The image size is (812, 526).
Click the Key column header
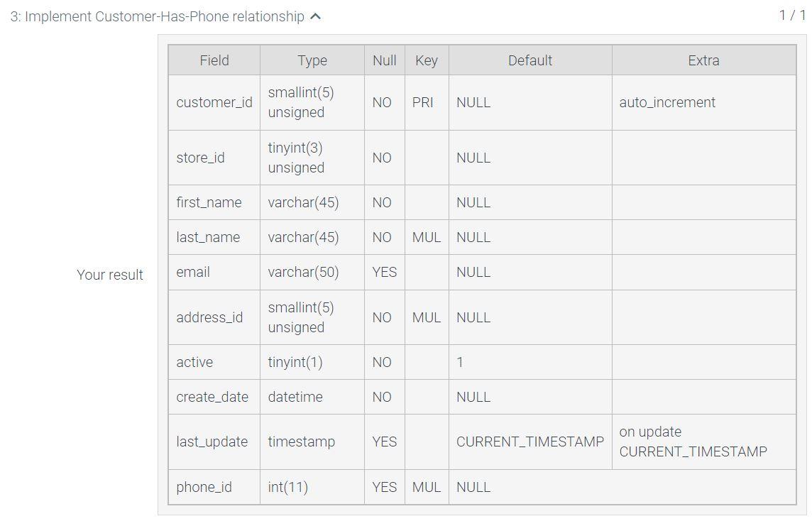tap(427, 60)
